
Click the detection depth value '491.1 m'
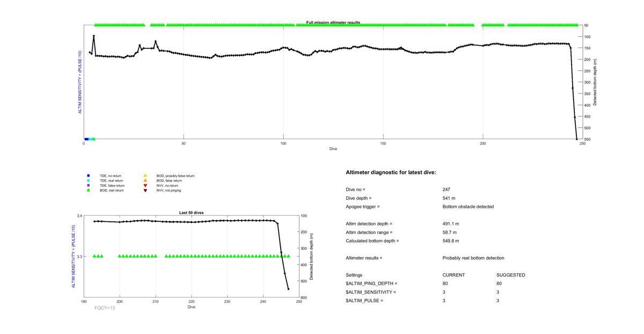click(451, 224)
